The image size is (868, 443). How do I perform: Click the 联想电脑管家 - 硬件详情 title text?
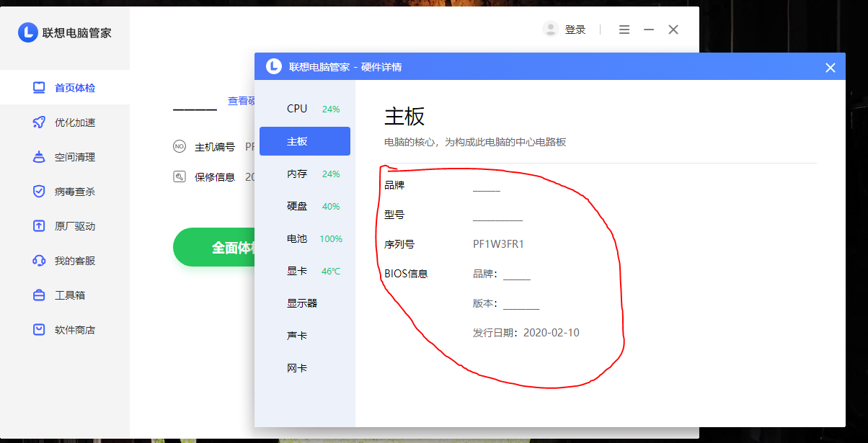(x=345, y=67)
